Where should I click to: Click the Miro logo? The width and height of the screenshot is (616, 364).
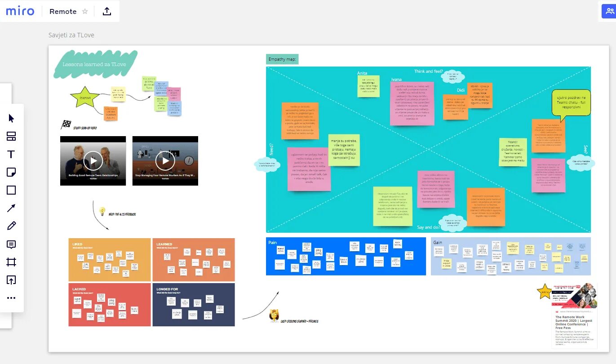pyautogui.click(x=20, y=11)
